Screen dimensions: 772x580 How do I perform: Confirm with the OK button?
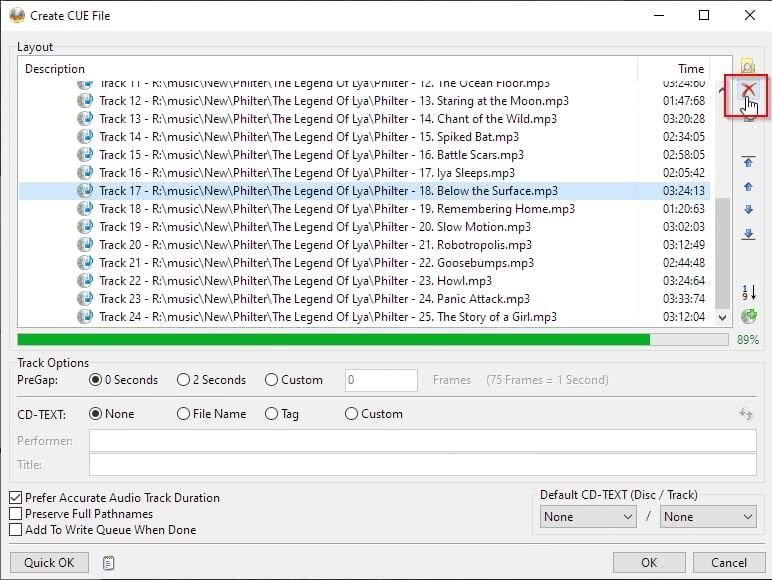tap(649, 562)
